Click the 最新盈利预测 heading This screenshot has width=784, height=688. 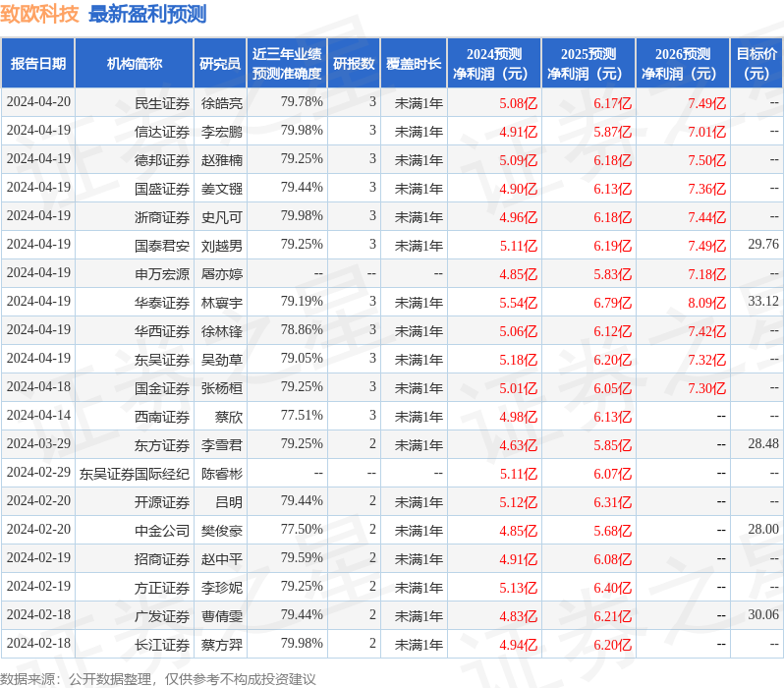click(x=147, y=14)
